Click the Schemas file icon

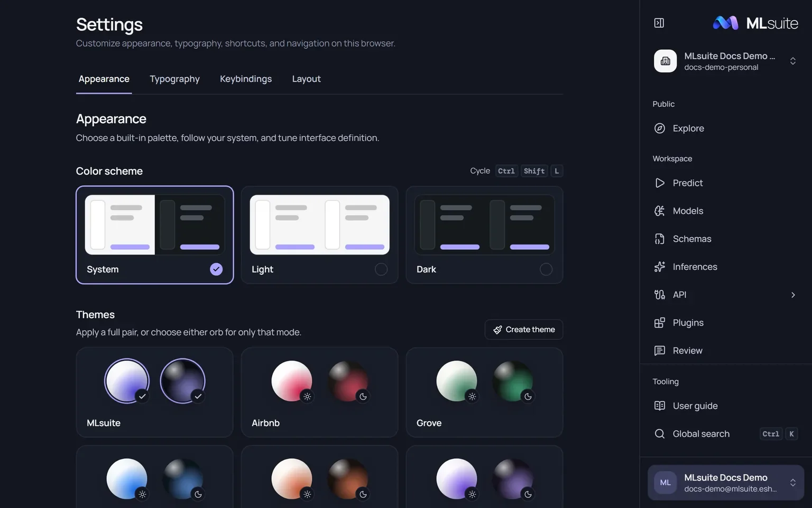tap(659, 239)
